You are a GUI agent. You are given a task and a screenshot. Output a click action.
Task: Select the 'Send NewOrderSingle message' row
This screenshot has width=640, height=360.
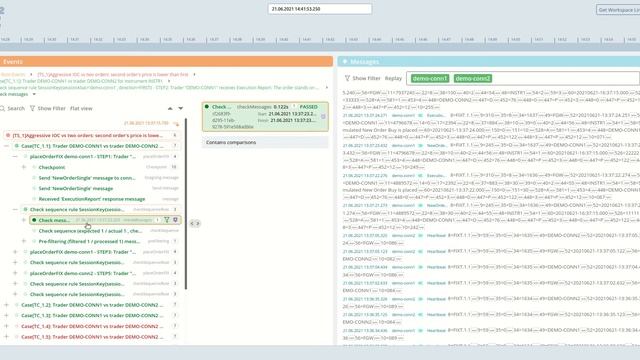(x=106, y=189)
